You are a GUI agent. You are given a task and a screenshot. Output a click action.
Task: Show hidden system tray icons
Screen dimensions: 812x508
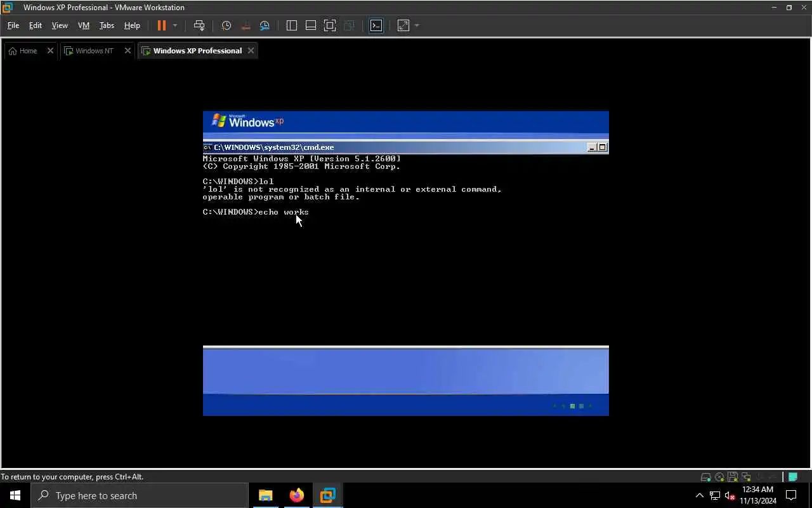(700, 495)
